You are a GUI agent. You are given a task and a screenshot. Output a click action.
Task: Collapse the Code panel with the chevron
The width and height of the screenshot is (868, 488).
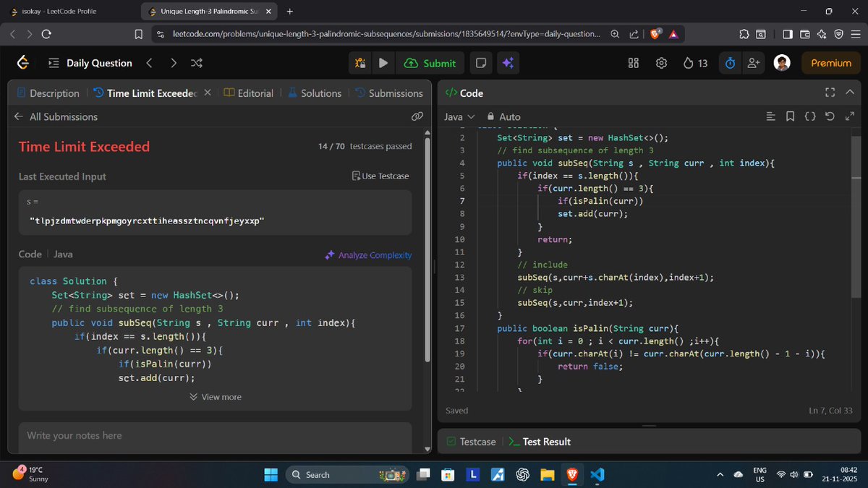pyautogui.click(x=850, y=93)
